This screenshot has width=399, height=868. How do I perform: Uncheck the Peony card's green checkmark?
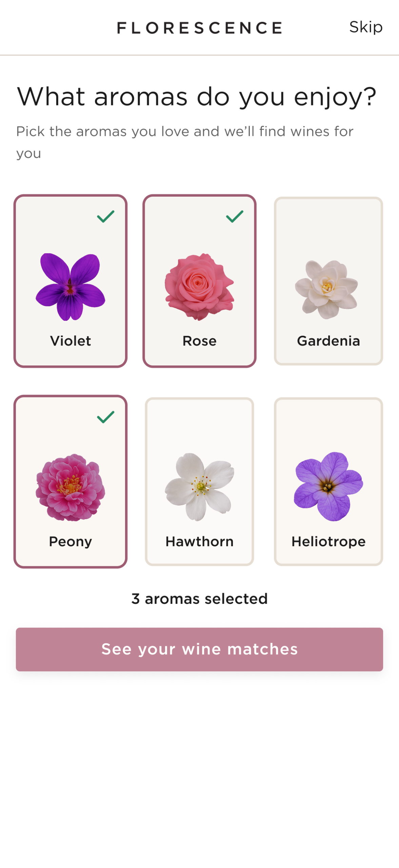click(x=106, y=417)
